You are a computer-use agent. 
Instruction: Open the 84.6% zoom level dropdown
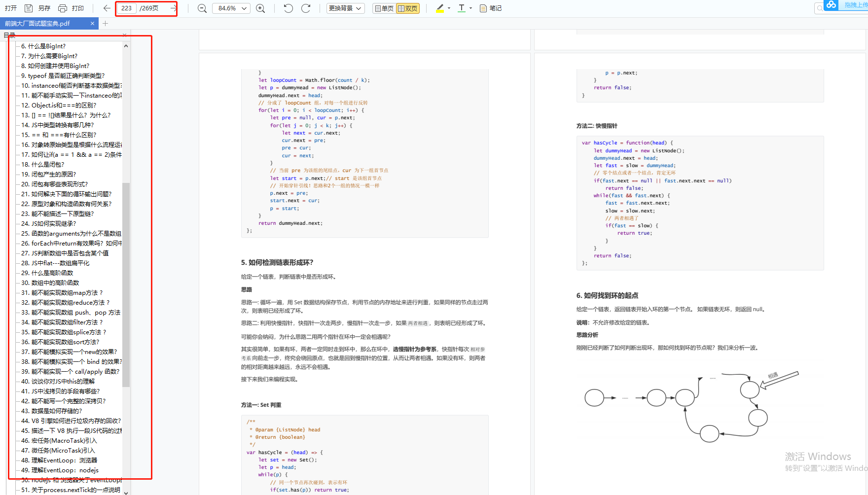pyautogui.click(x=231, y=8)
